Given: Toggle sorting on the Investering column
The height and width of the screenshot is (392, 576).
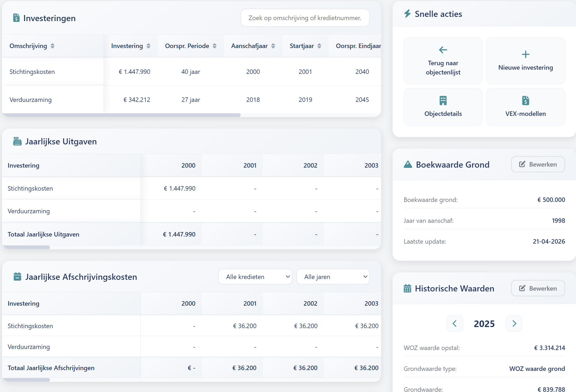Looking at the screenshot, I should point(148,46).
